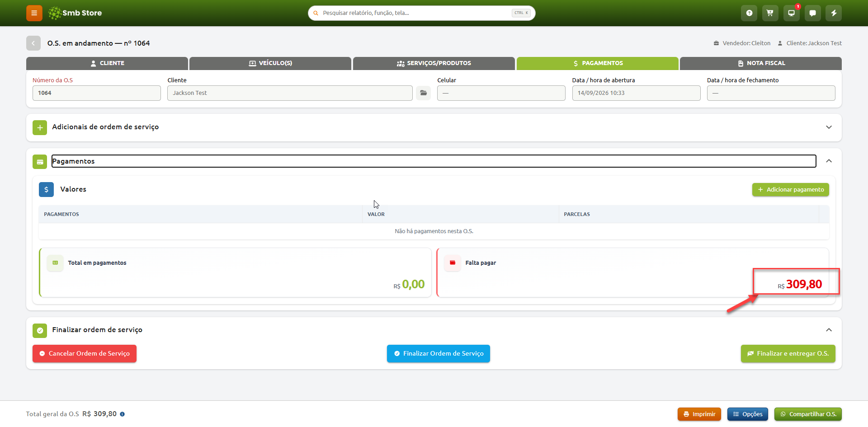
Task: Click Cancelar Ordem de Serviço
Action: [x=85, y=354]
